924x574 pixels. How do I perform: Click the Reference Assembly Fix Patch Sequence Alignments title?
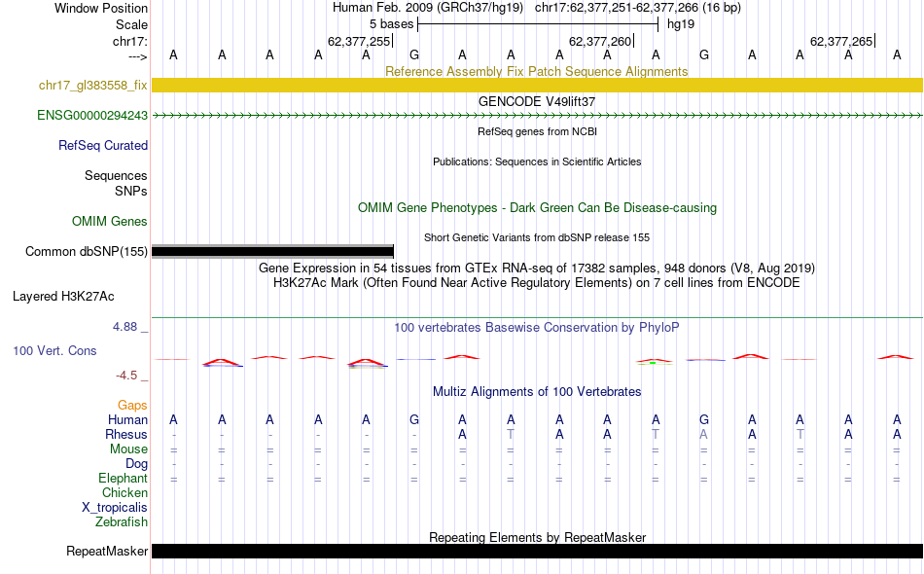537,71
